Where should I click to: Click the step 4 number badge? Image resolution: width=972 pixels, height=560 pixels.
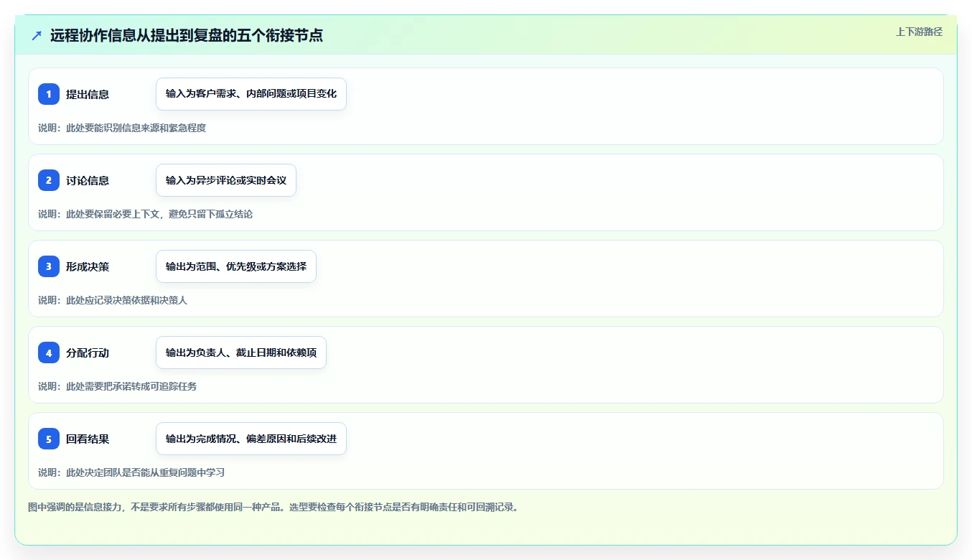point(49,353)
